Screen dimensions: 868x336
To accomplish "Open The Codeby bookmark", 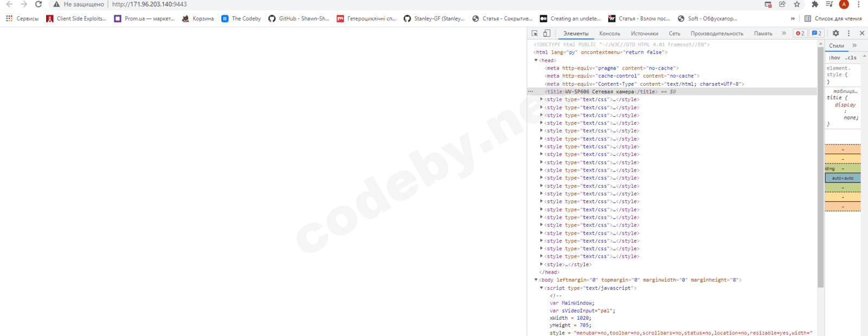I will click(241, 18).
